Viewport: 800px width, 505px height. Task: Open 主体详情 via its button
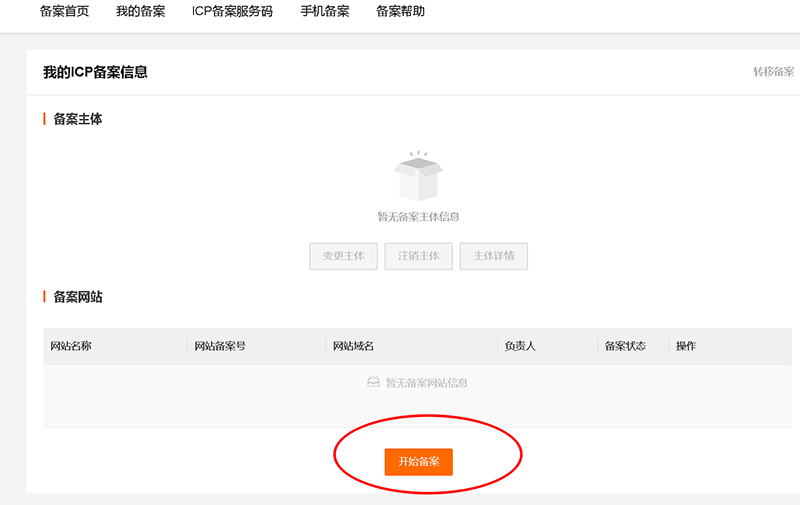click(x=494, y=256)
